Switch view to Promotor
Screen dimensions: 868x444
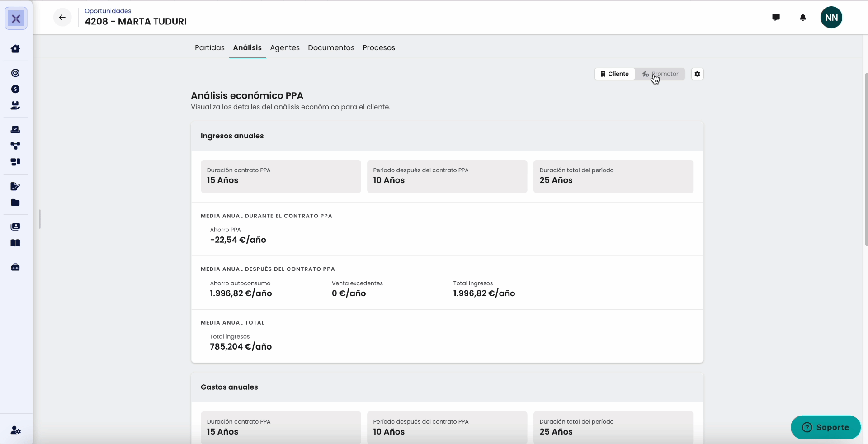coord(660,74)
